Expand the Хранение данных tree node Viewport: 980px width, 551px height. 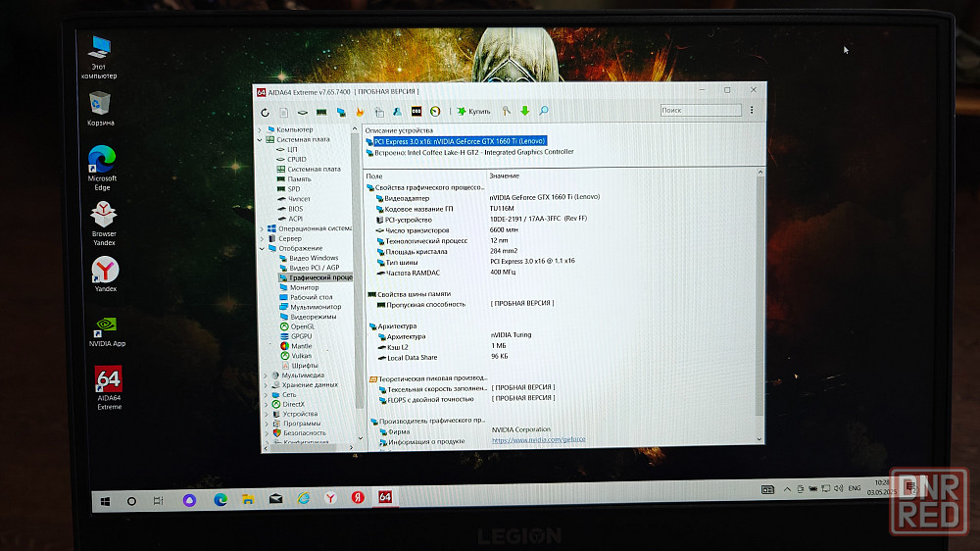[x=266, y=385]
